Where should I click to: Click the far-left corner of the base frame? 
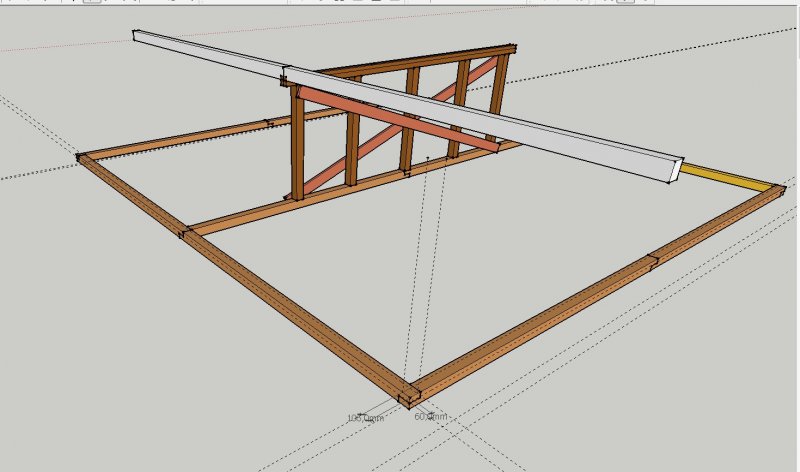[x=81, y=157]
